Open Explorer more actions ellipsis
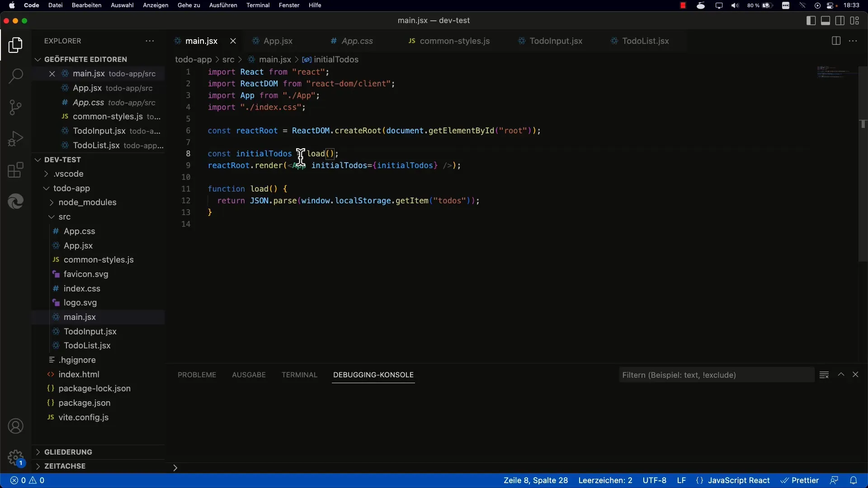This screenshot has width=868, height=488. 150,41
